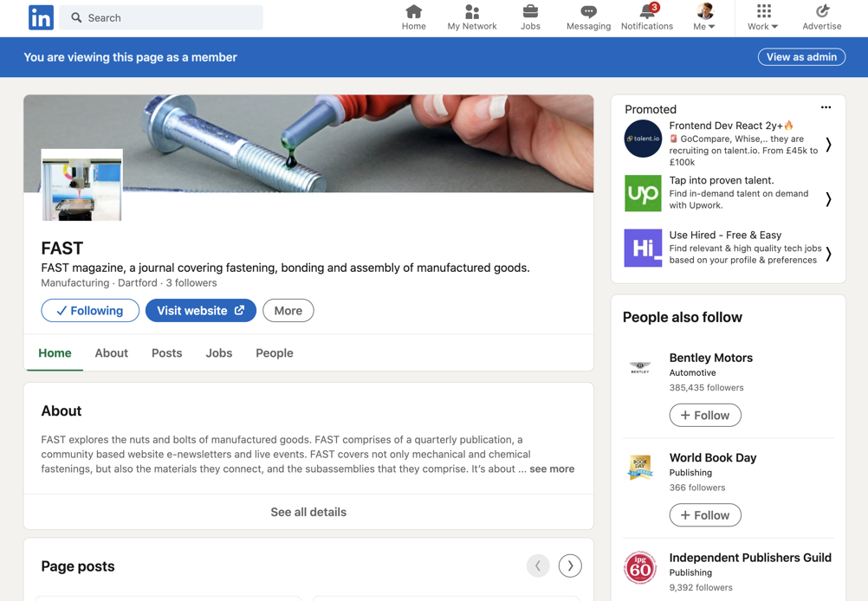Open World Book Day page link
This screenshot has height=601, width=868.
pyautogui.click(x=713, y=457)
